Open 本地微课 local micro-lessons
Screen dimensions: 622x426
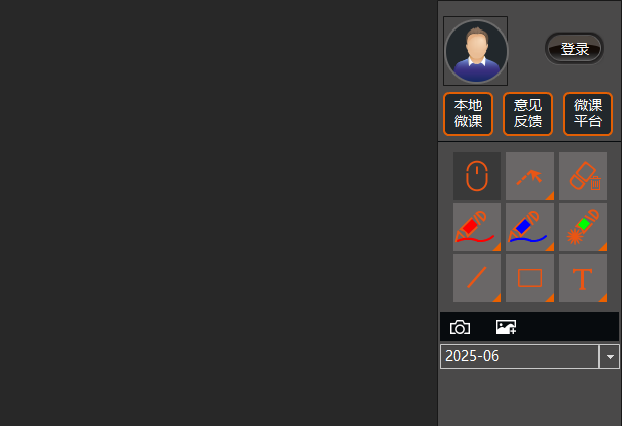468,114
